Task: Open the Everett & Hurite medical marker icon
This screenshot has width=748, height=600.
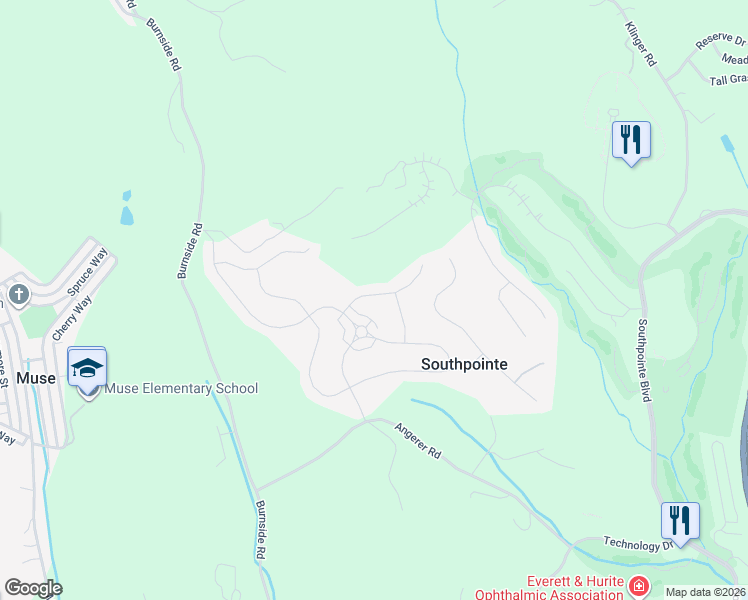Action: (x=639, y=586)
